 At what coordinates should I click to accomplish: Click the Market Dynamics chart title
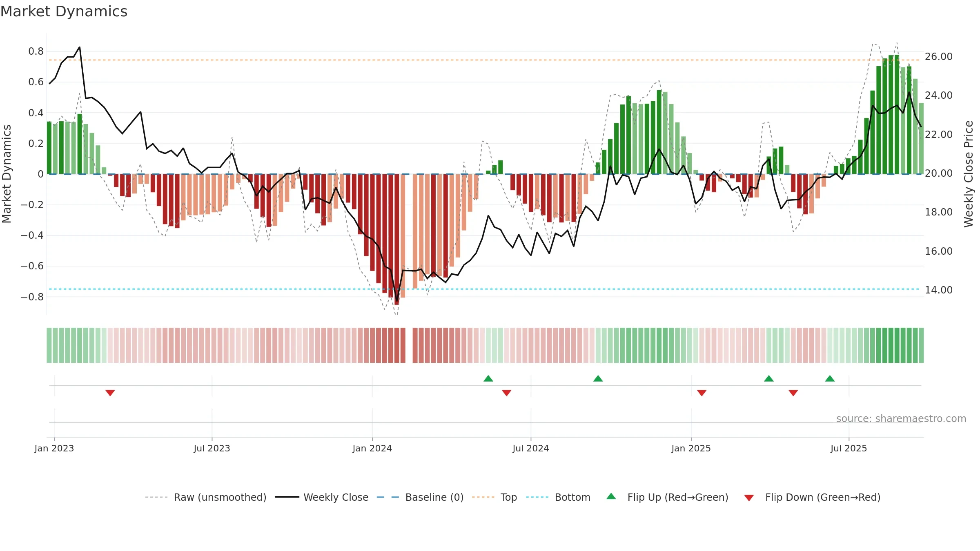tap(64, 11)
